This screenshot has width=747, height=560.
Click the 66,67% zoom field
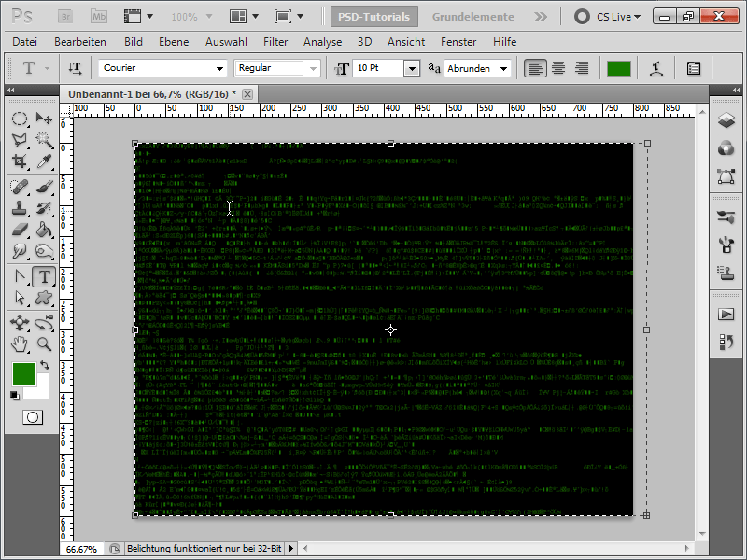point(81,549)
